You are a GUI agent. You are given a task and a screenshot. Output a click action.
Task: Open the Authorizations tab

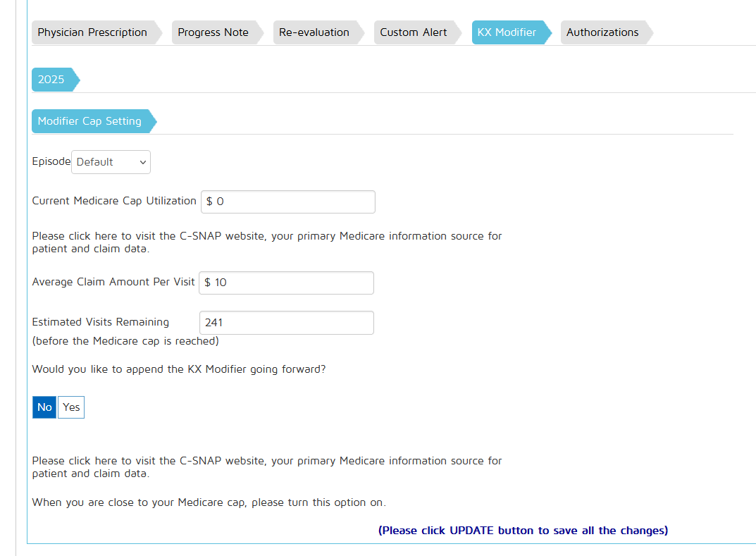tap(602, 32)
